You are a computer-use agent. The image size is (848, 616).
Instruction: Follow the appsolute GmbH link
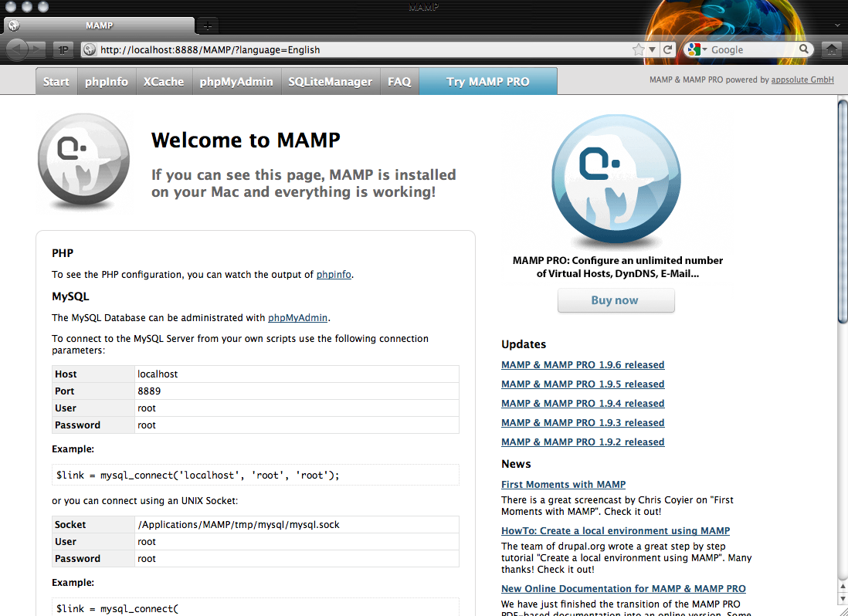click(x=802, y=80)
